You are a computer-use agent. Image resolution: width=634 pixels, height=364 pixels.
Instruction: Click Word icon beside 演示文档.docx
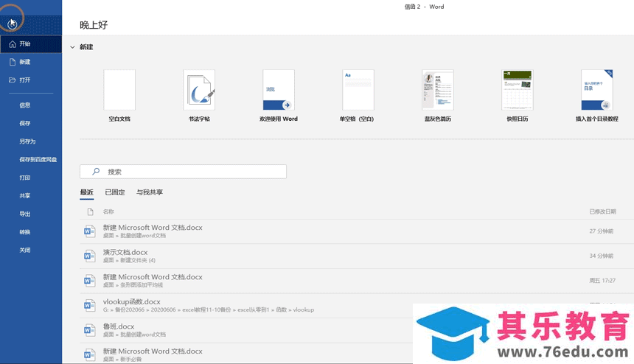pyautogui.click(x=89, y=256)
